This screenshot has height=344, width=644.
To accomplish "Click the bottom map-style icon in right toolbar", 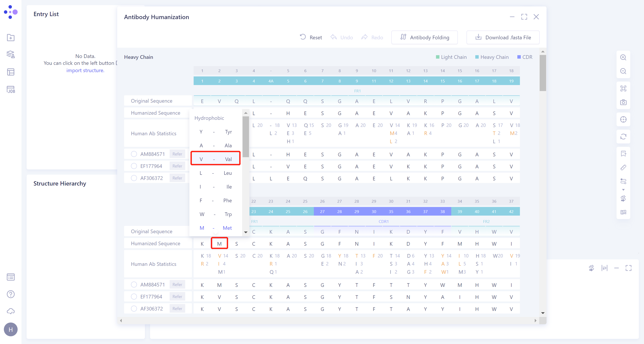I will 623,212.
